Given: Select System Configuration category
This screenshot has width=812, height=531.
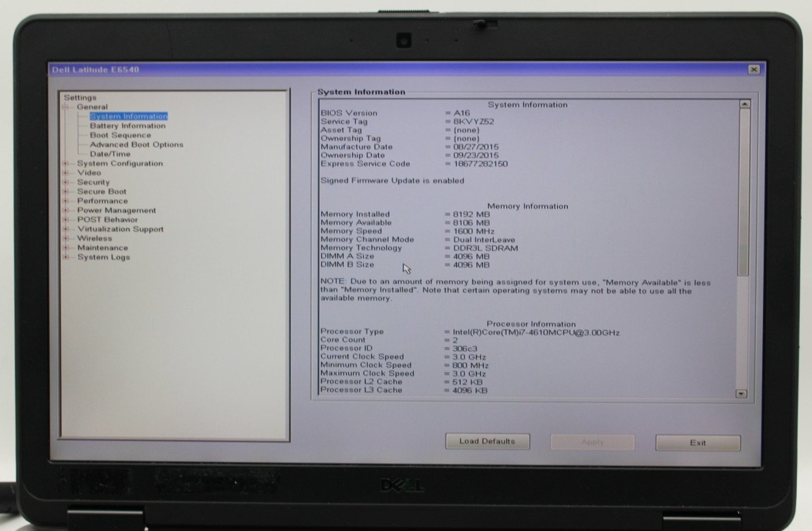Looking at the screenshot, I should coord(120,163).
